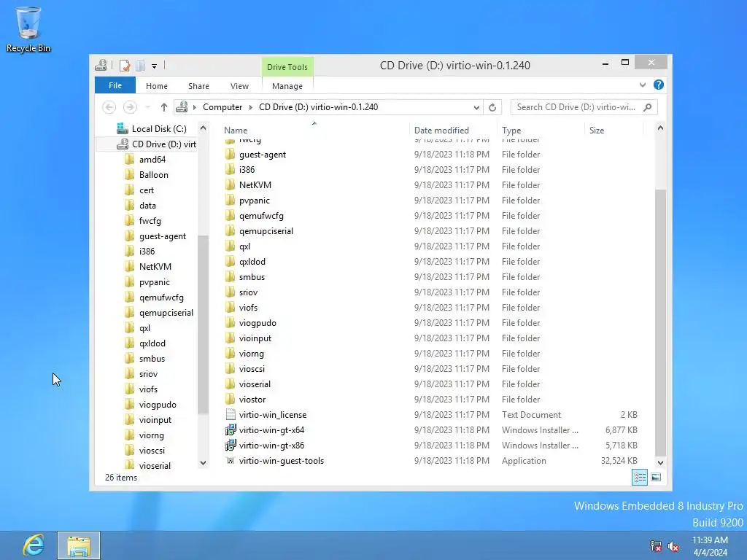Image resolution: width=747 pixels, height=560 pixels.
Task: Click Computer in the address bar breadcrumb
Action: [x=222, y=107]
